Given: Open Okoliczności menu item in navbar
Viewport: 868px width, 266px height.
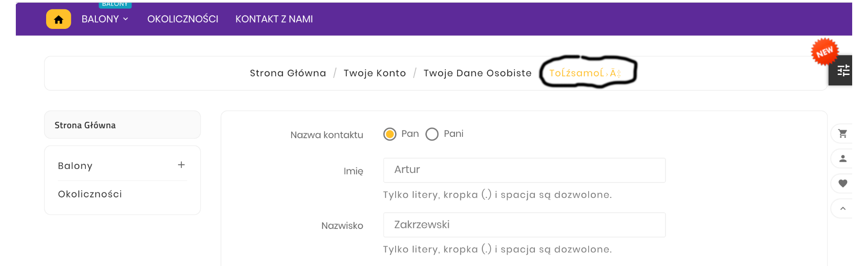Looking at the screenshot, I should [x=183, y=19].
